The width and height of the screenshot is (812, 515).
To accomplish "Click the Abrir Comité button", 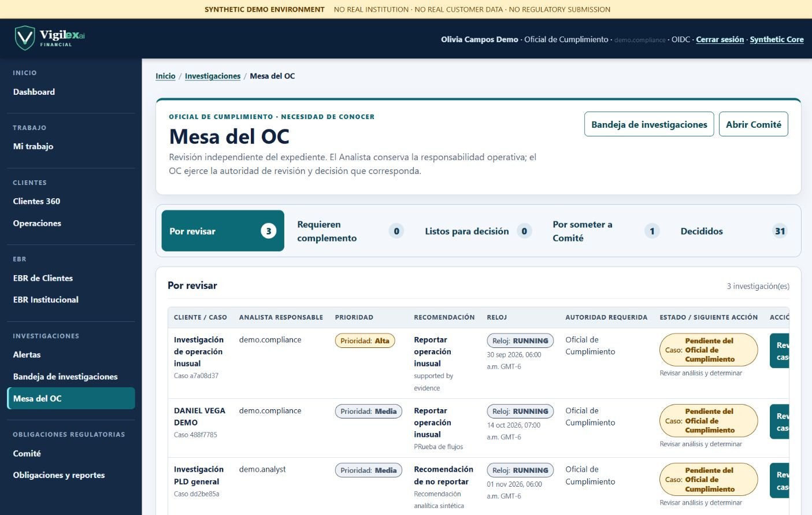I will click(753, 124).
